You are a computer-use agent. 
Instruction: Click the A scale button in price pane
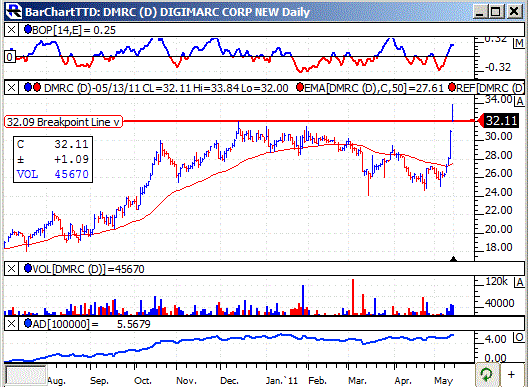tap(520, 101)
